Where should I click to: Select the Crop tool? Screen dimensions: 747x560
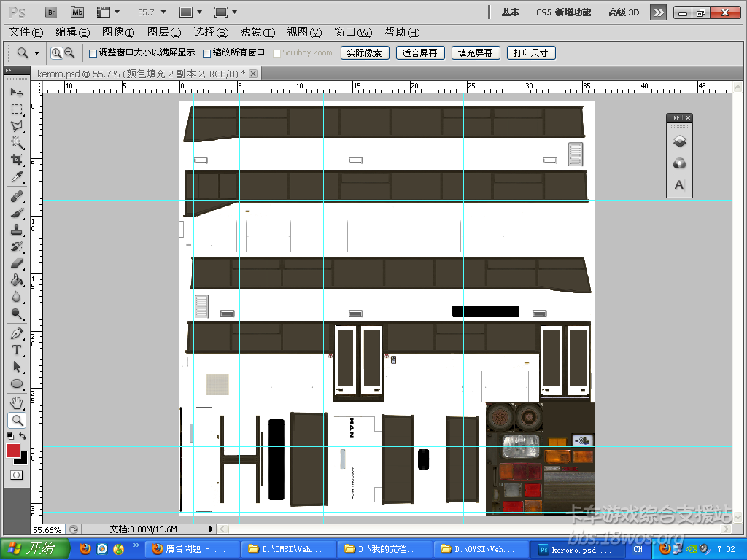16,160
